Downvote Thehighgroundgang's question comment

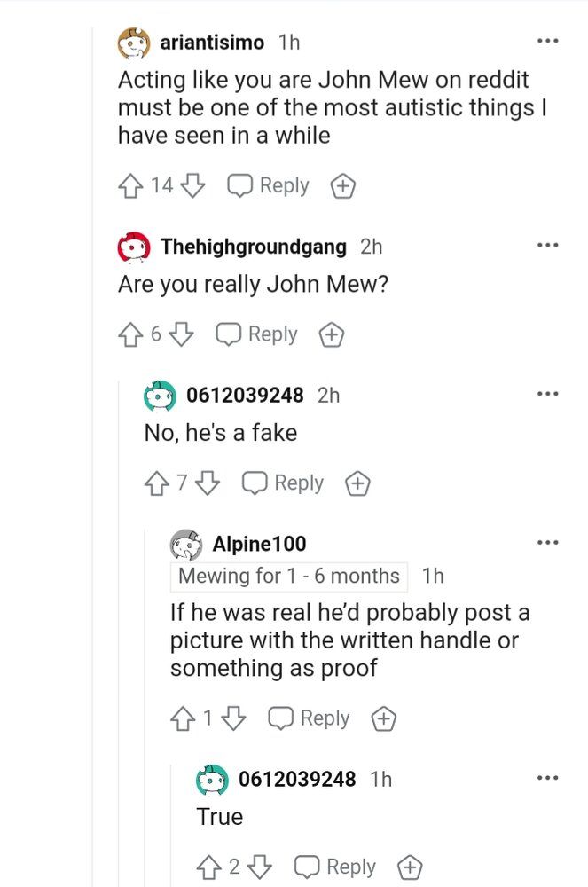click(x=182, y=334)
